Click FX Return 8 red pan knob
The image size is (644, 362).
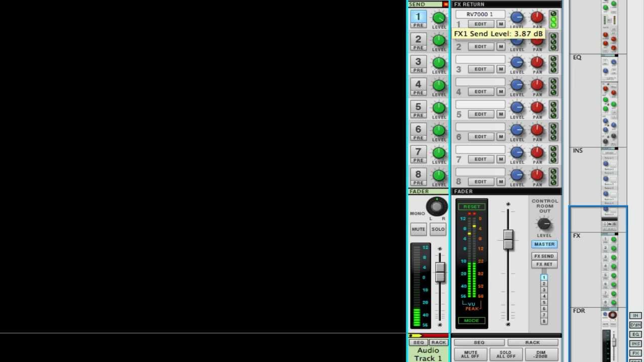click(537, 175)
